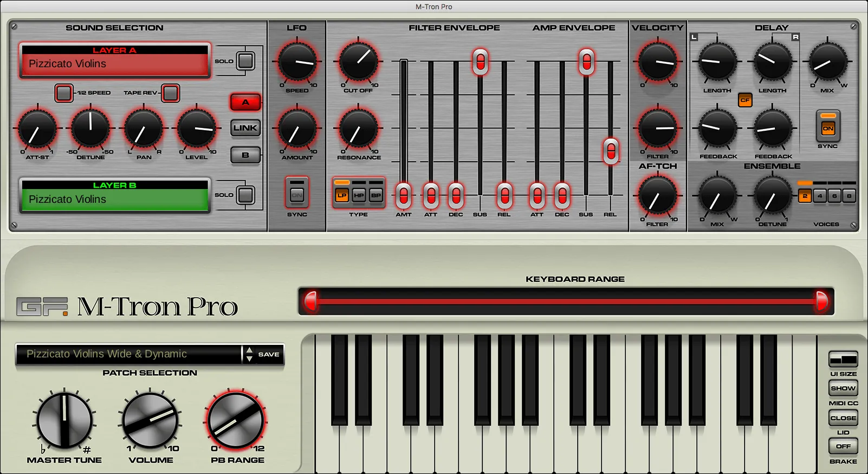Click the Volume knob

151,420
